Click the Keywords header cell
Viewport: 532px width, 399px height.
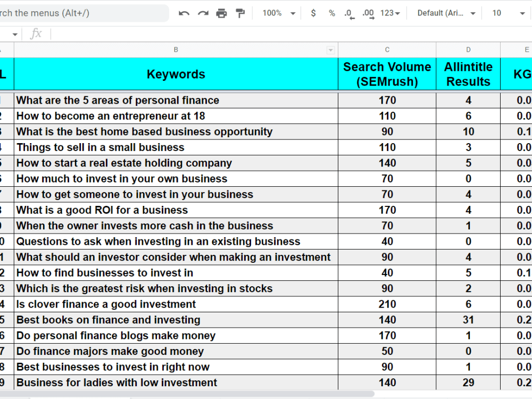176,74
